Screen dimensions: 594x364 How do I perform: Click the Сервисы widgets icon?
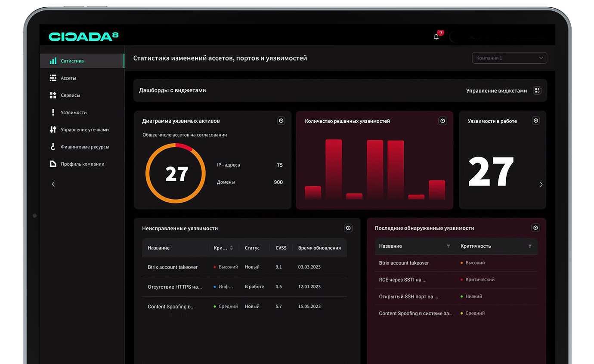point(53,95)
